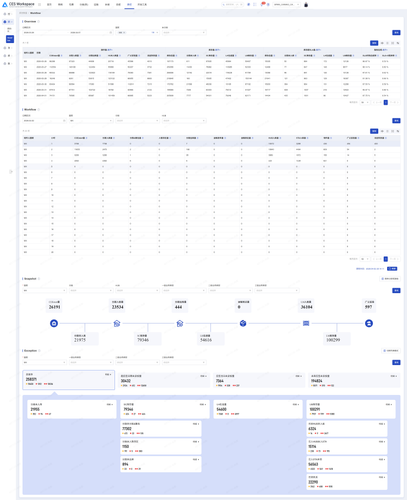Open the first dropdown in Snapshot filters
The height and width of the screenshot is (500, 407).
coord(44,291)
